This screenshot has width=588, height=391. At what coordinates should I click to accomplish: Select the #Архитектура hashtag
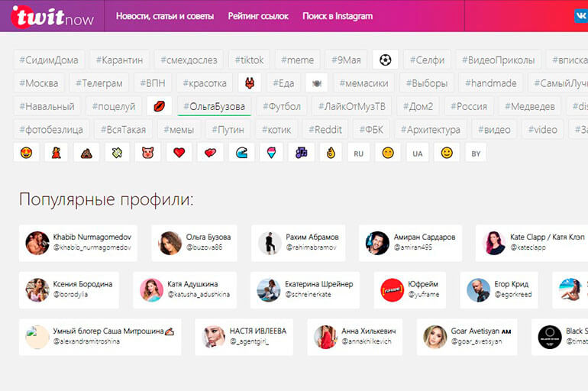[431, 130]
